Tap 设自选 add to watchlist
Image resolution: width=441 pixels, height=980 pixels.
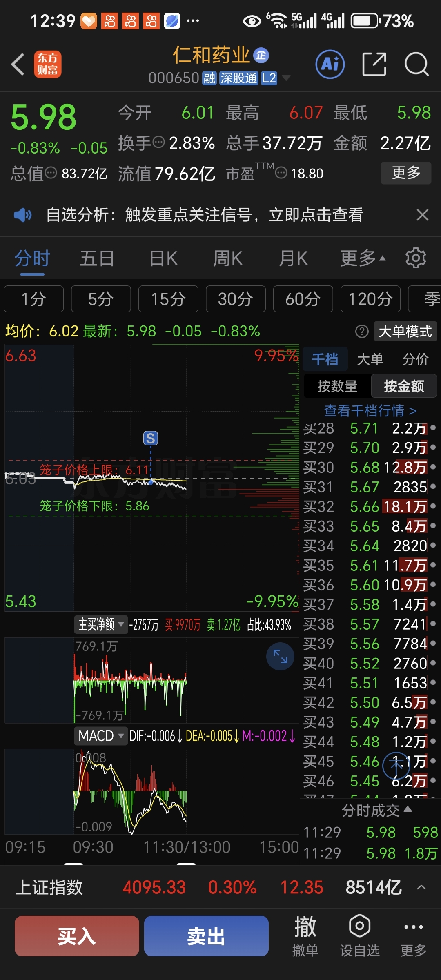tap(360, 936)
